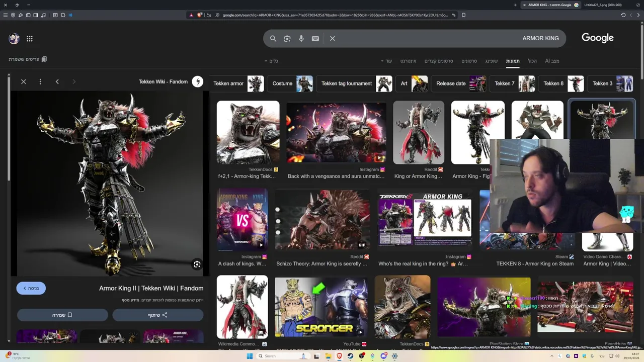Open the Instagram Back with a vengeance thumbnail
This screenshot has width=644, height=362.
coord(336,133)
